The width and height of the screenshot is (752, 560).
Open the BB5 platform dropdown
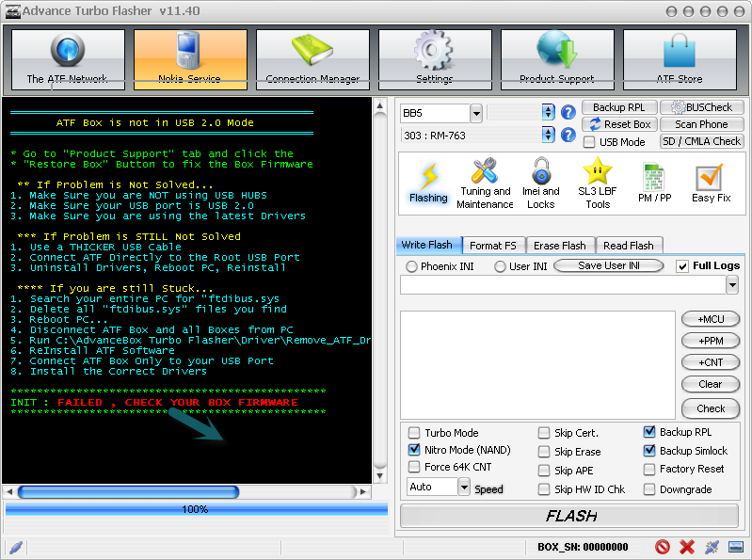click(475, 114)
